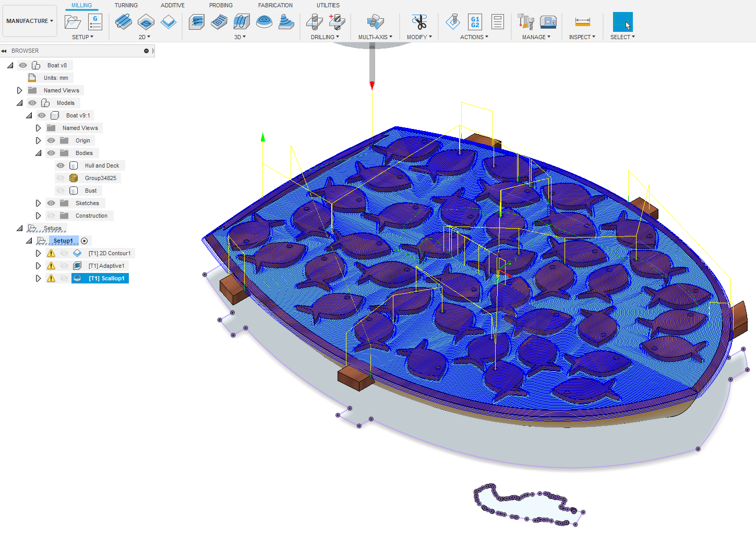Select the [T1] Adaptive1 operation

click(x=106, y=266)
